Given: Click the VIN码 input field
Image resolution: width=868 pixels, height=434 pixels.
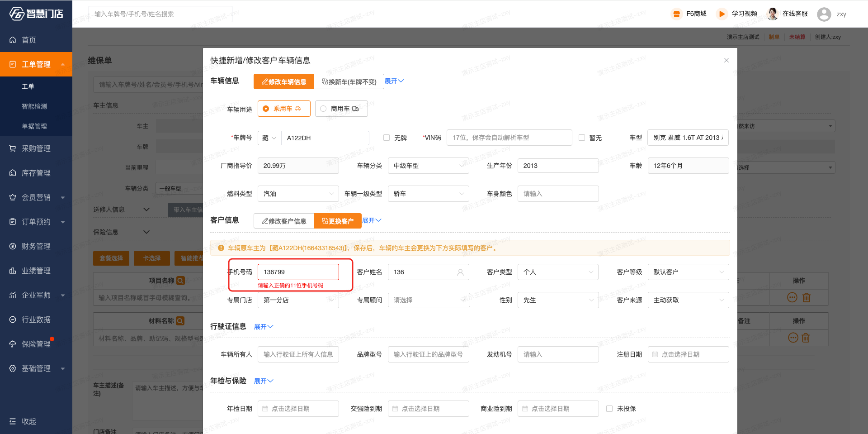Looking at the screenshot, I should [x=509, y=138].
